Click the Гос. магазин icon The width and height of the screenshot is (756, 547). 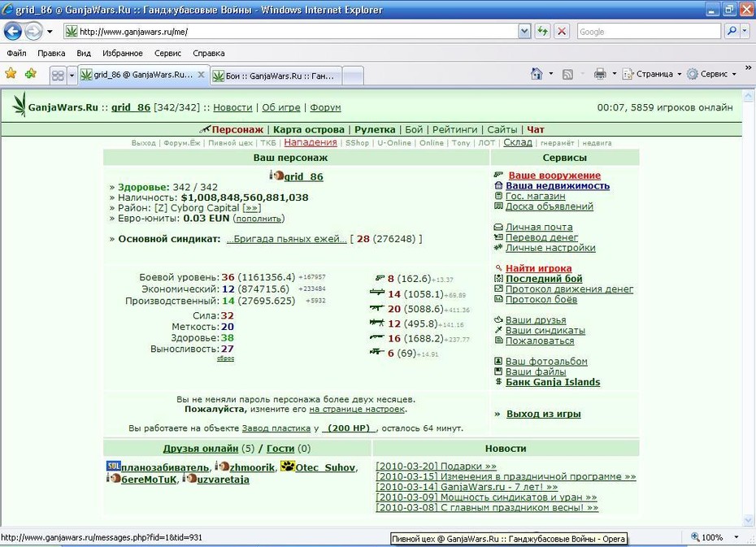pyautogui.click(x=498, y=196)
